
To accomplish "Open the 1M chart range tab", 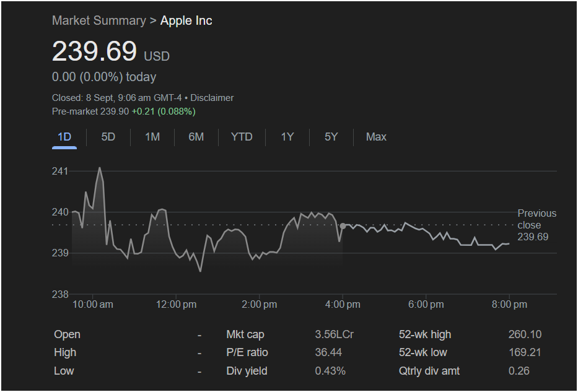I will pos(152,137).
